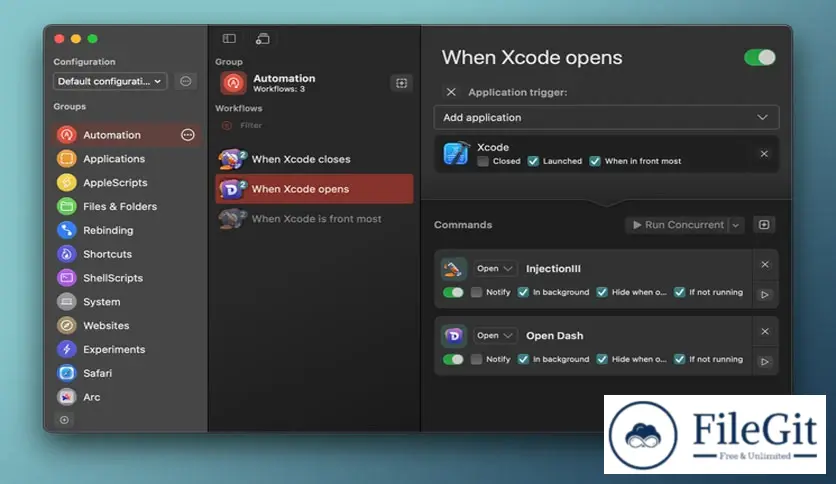
Task: Open the Run Concurrent options arrow
Action: (x=736, y=225)
